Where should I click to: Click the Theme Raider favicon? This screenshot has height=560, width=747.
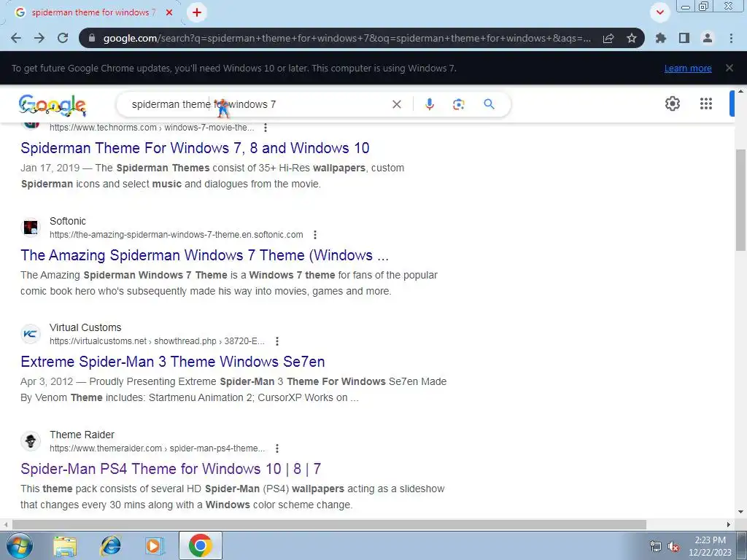tap(31, 441)
